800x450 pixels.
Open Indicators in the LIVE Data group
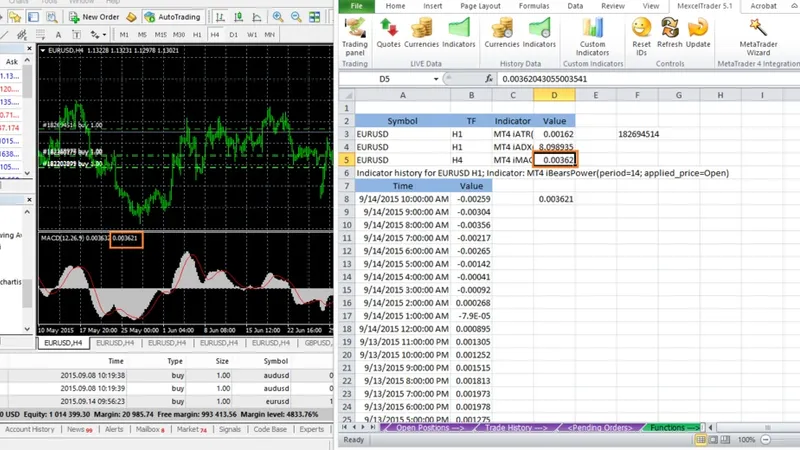tap(459, 33)
